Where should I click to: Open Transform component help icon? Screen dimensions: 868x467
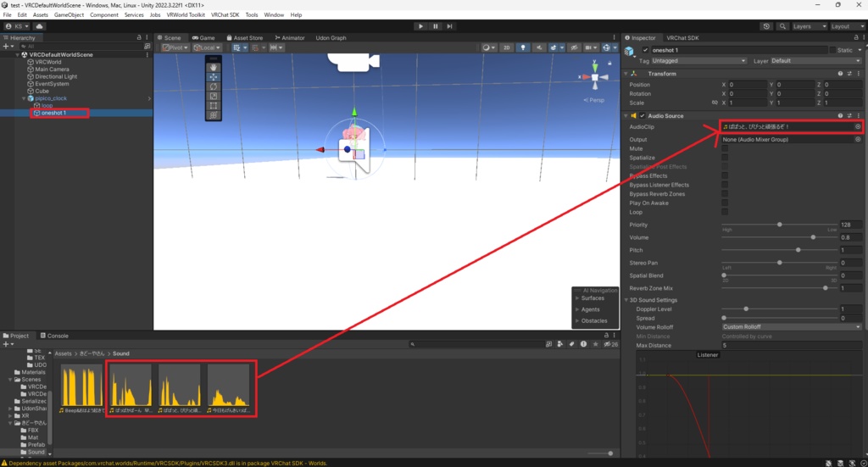pos(840,74)
